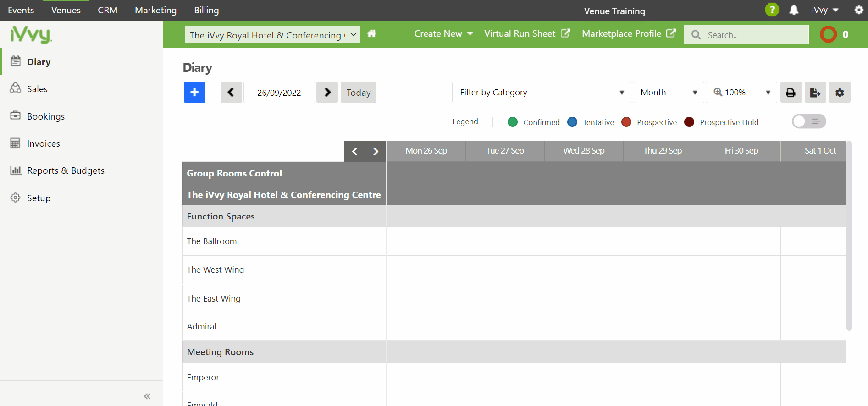The height and width of the screenshot is (406, 868).
Task: Open diary settings gear icon
Action: pyautogui.click(x=840, y=93)
